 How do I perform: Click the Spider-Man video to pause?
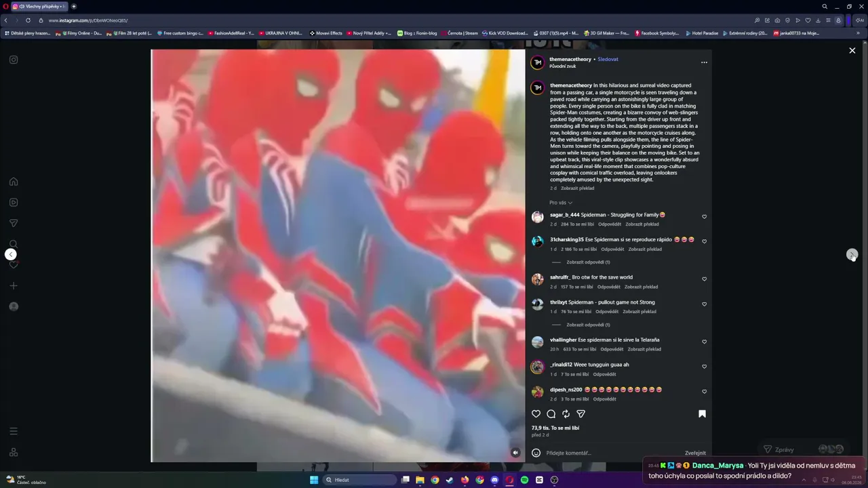[x=338, y=256]
